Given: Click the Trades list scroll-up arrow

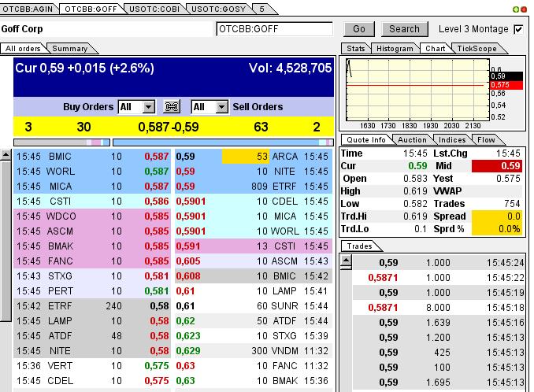Looking at the screenshot, I should [346, 261].
